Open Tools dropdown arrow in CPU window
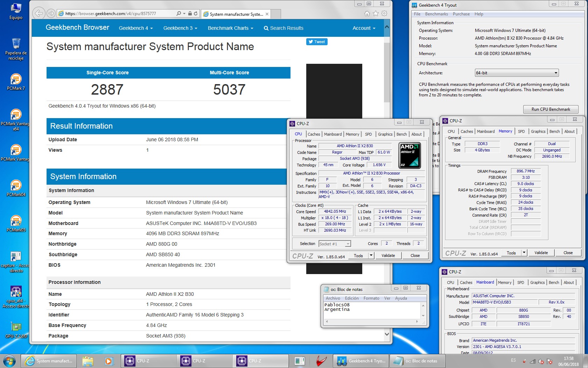 click(371, 255)
